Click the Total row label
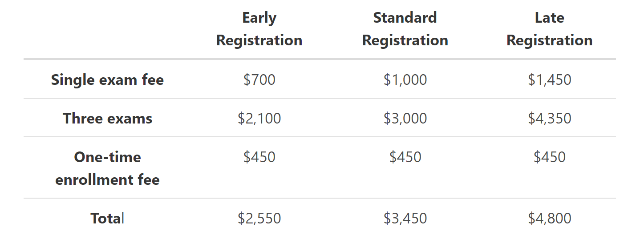Viewport: 644px width, 239px height. (107, 219)
